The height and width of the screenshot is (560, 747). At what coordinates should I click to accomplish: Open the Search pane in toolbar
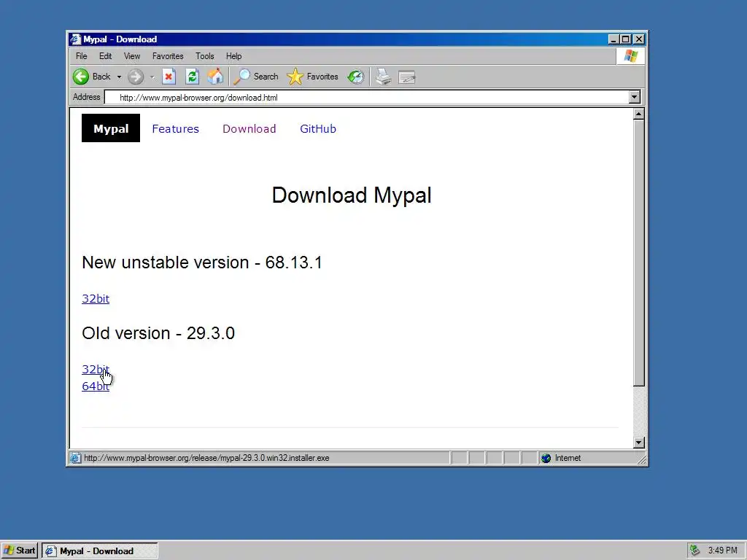(256, 77)
